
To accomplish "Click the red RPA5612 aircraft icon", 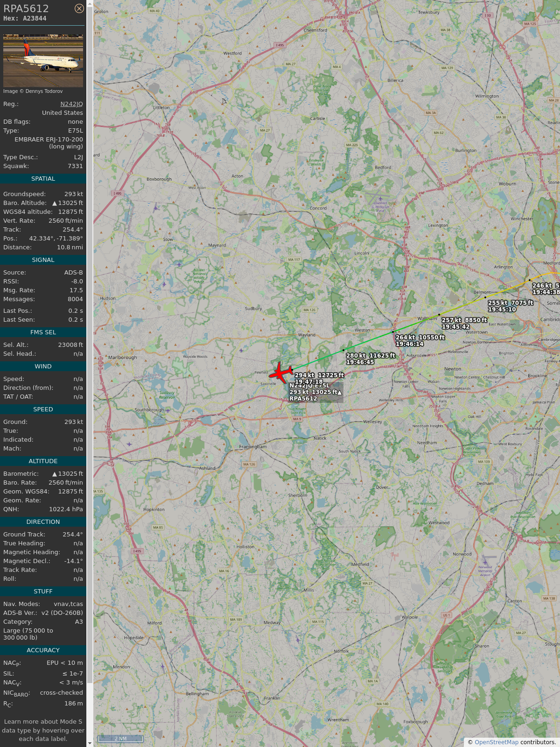I will (x=281, y=373).
